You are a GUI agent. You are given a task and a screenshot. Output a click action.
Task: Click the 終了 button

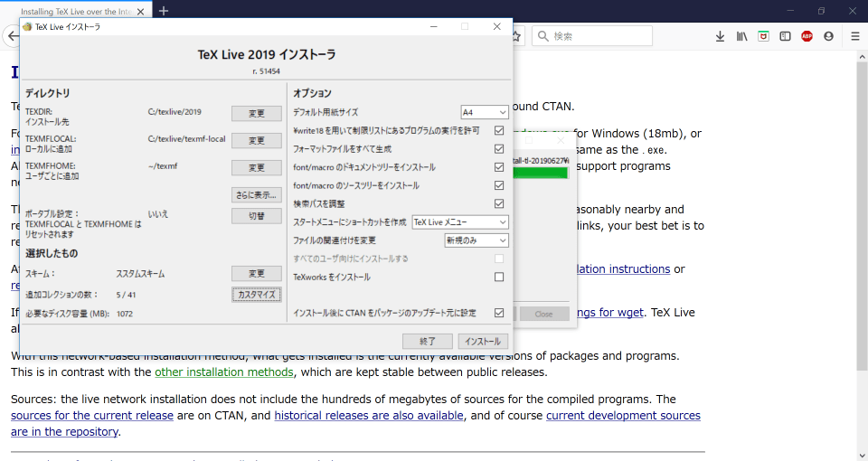tap(428, 342)
